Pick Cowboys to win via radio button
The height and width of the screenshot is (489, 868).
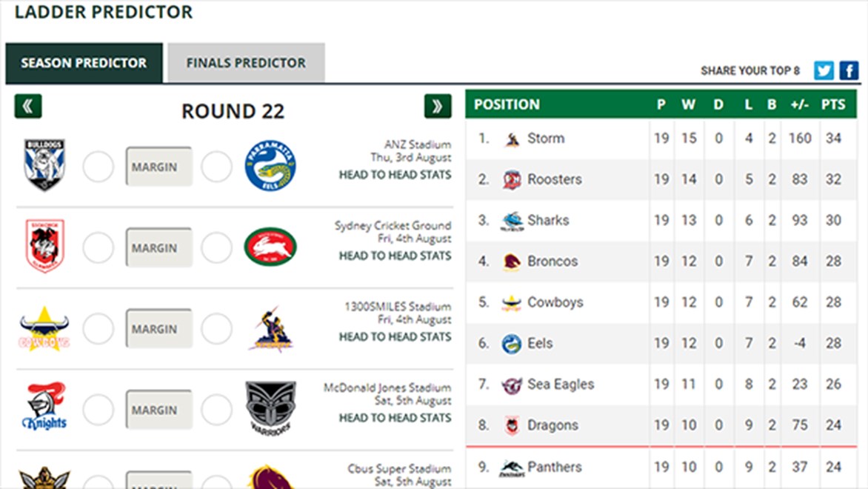(x=99, y=330)
